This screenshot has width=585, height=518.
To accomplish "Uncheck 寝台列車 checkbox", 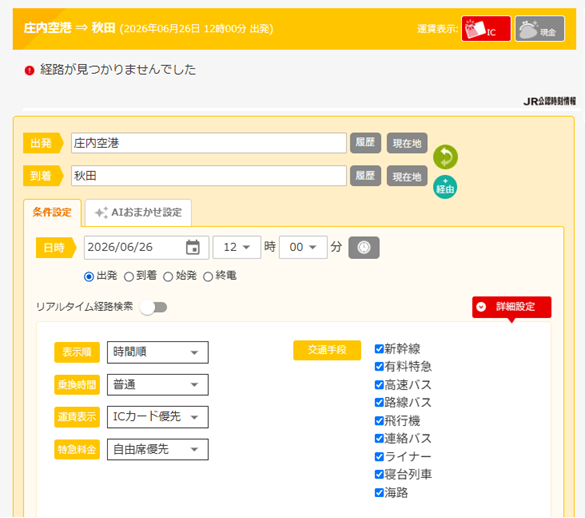I will coord(379,474).
